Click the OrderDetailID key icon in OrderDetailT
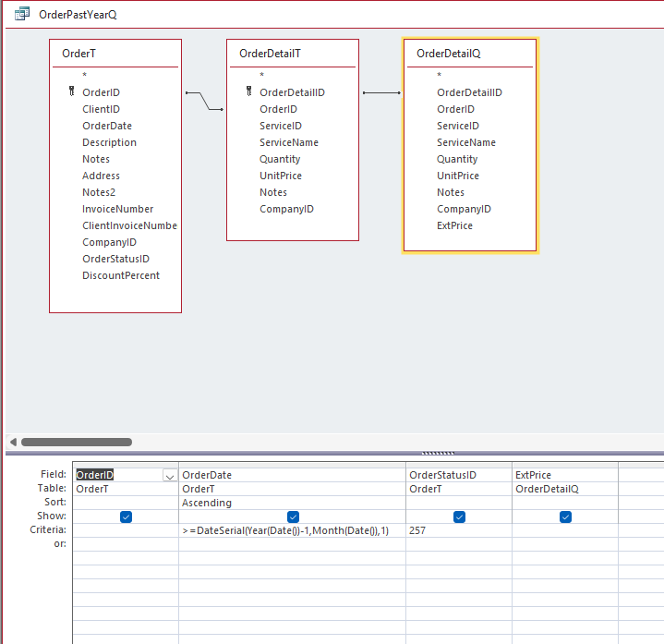Viewport: 664px width, 644px height. click(x=249, y=91)
